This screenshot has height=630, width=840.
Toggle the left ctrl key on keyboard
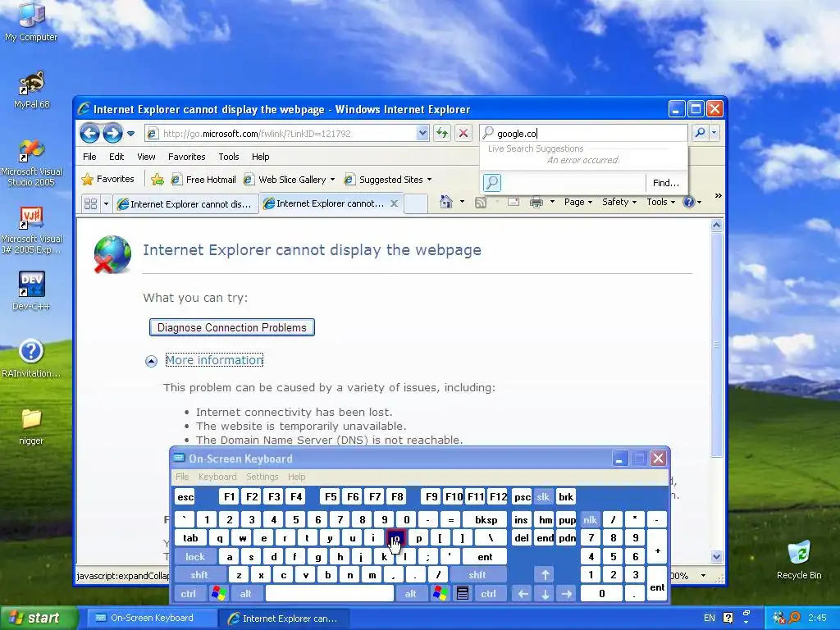click(188, 594)
